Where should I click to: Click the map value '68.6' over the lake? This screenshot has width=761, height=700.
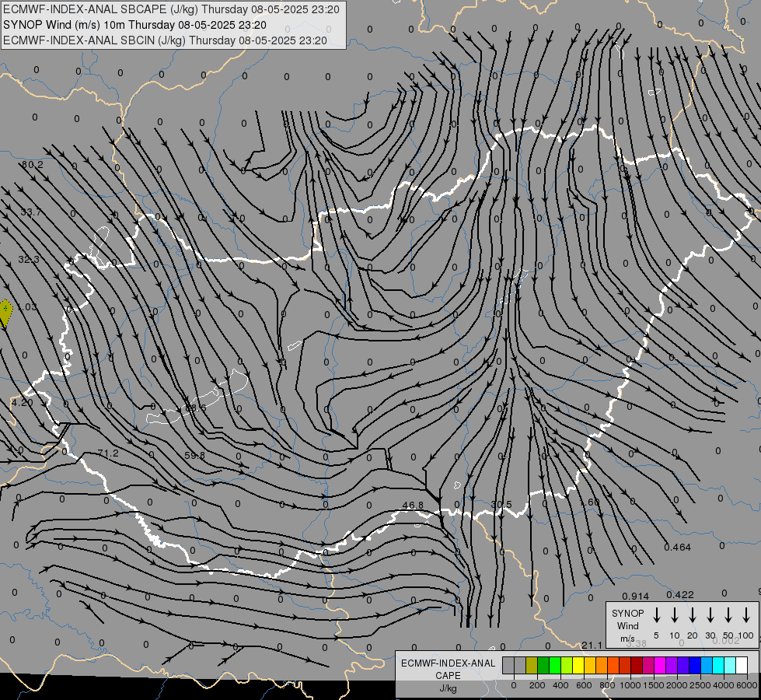(196, 408)
